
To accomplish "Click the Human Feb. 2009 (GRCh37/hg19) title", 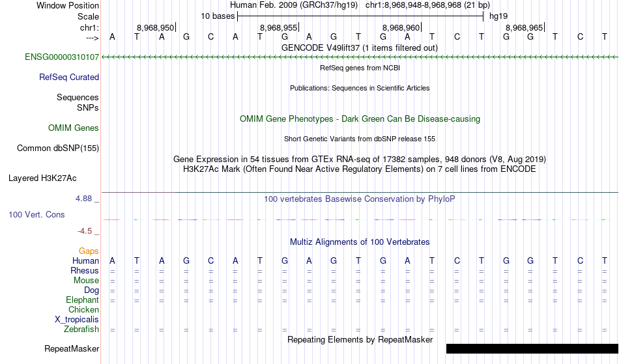I will (294, 5).
